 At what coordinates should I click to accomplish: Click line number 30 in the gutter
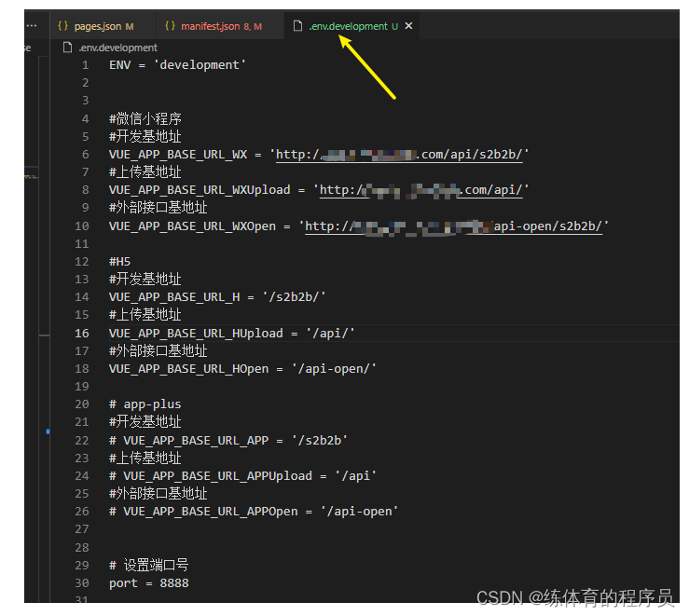(x=84, y=583)
